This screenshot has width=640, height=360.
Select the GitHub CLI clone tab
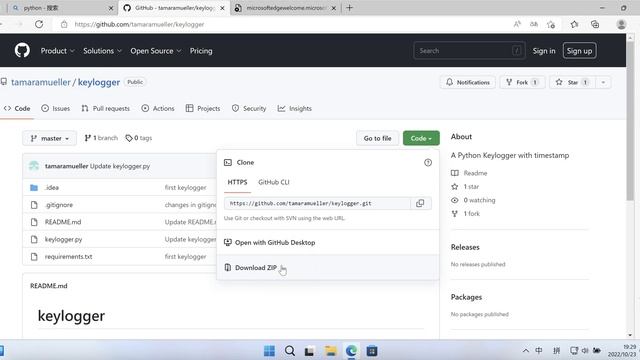click(x=273, y=182)
